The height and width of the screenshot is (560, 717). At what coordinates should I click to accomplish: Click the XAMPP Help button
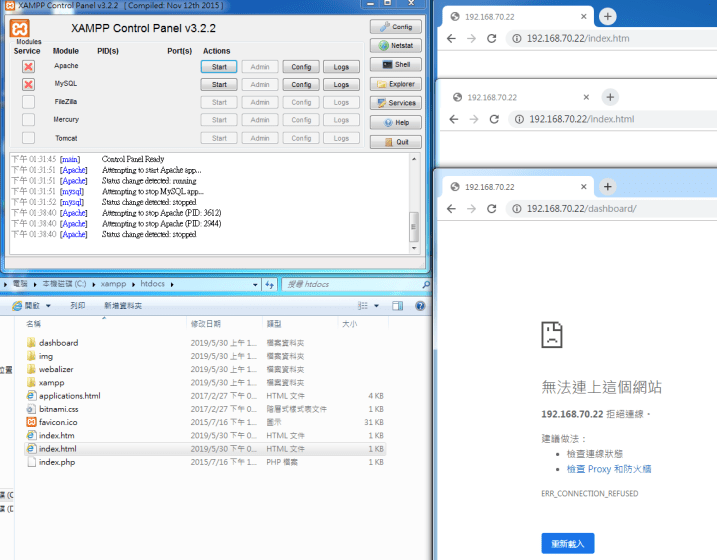click(395, 122)
